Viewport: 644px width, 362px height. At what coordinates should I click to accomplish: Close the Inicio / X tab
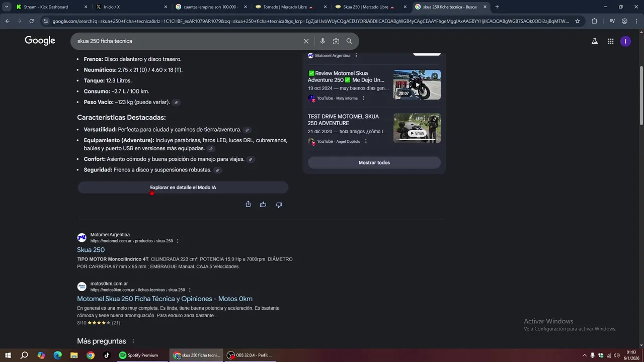pos(166,7)
